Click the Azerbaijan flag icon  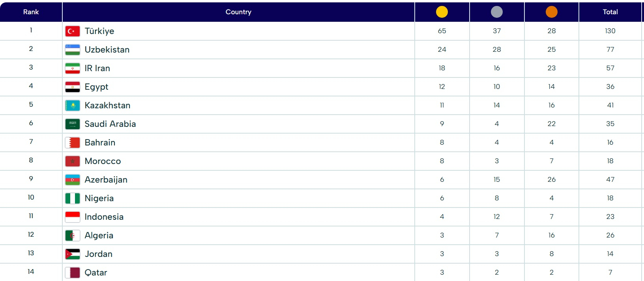[73, 180]
